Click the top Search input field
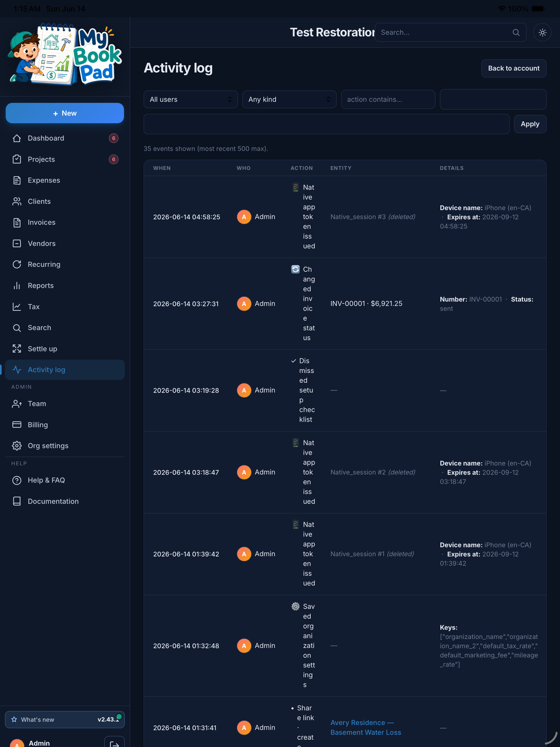560x747 pixels. click(450, 32)
